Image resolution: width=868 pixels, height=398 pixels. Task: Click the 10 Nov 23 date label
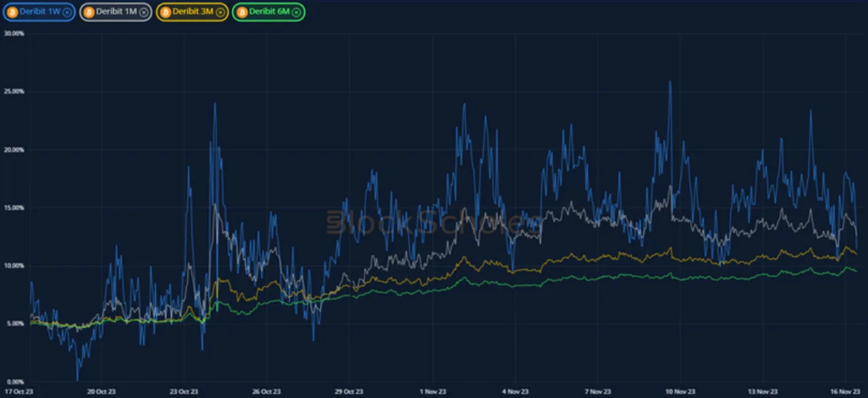point(681,392)
